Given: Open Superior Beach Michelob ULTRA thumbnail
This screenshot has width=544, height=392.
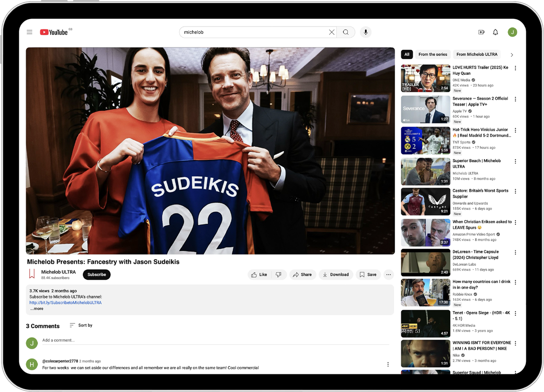Looking at the screenshot, I should click(426, 172).
